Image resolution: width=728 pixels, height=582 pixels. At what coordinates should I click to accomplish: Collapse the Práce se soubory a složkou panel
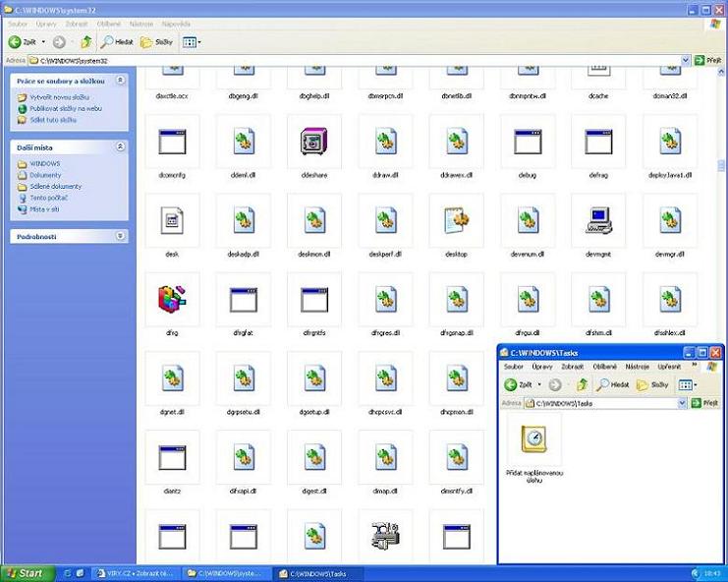point(120,81)
